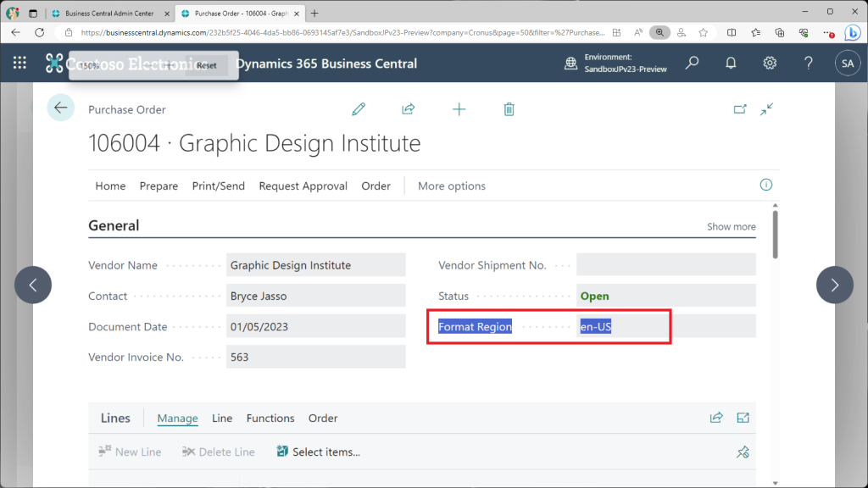Viewport: 868px width, 488px height.
Task: Open the Bing chat sidebar icon
Action: coord(853,33)
